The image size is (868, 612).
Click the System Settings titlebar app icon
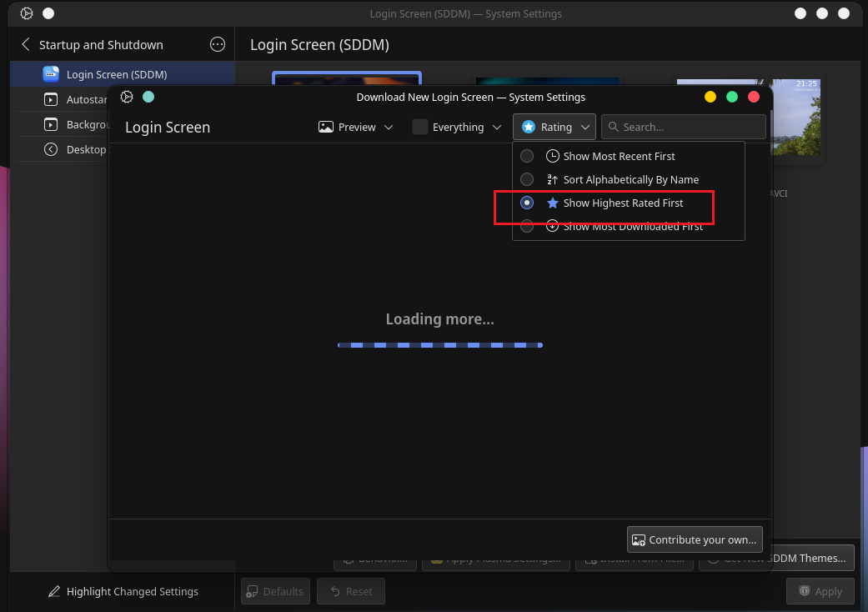pos(27,13)
